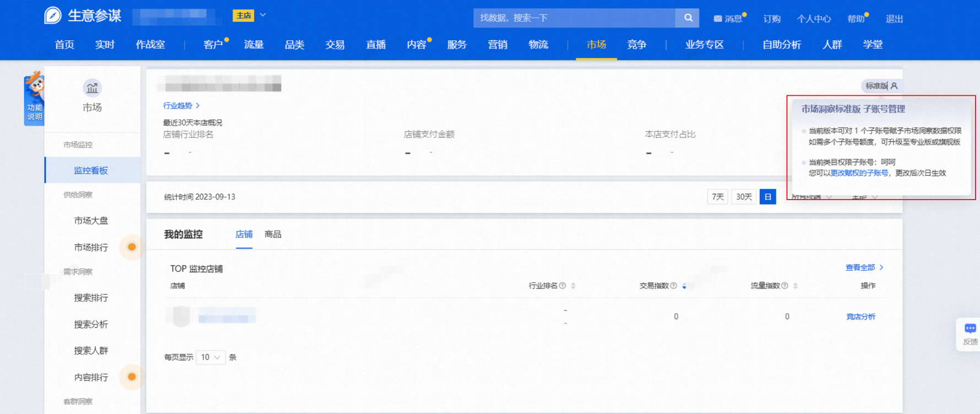Click 更改赋权的子账号 link
Screen dimensions: 980x414
click(859, 173)
